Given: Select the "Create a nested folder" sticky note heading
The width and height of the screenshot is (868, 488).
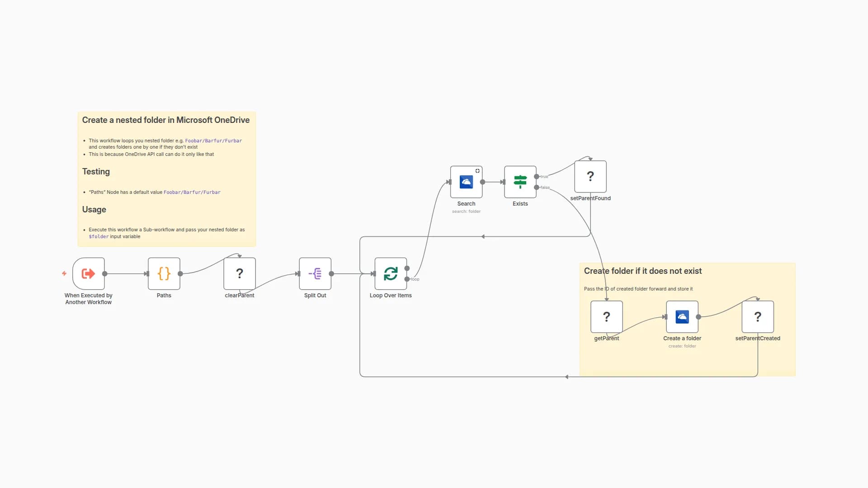Looking at the screenshot, I should [x=165, y=120].
